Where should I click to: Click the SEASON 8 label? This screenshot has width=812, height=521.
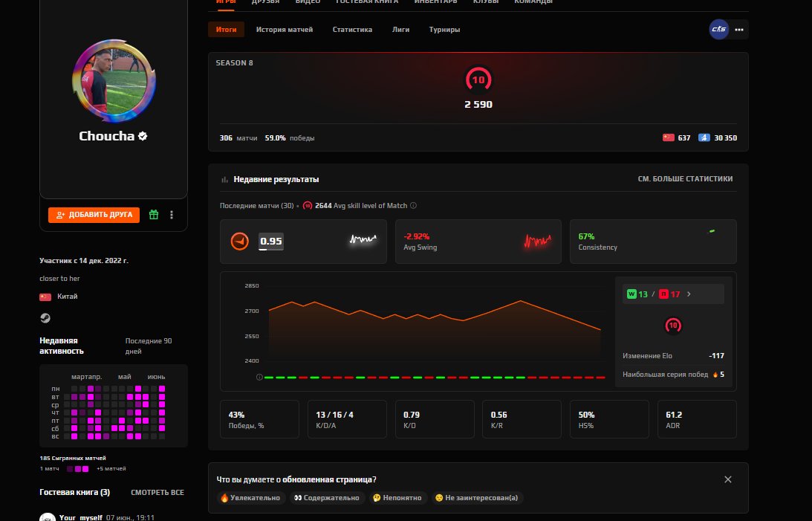[x=234, y=62]
